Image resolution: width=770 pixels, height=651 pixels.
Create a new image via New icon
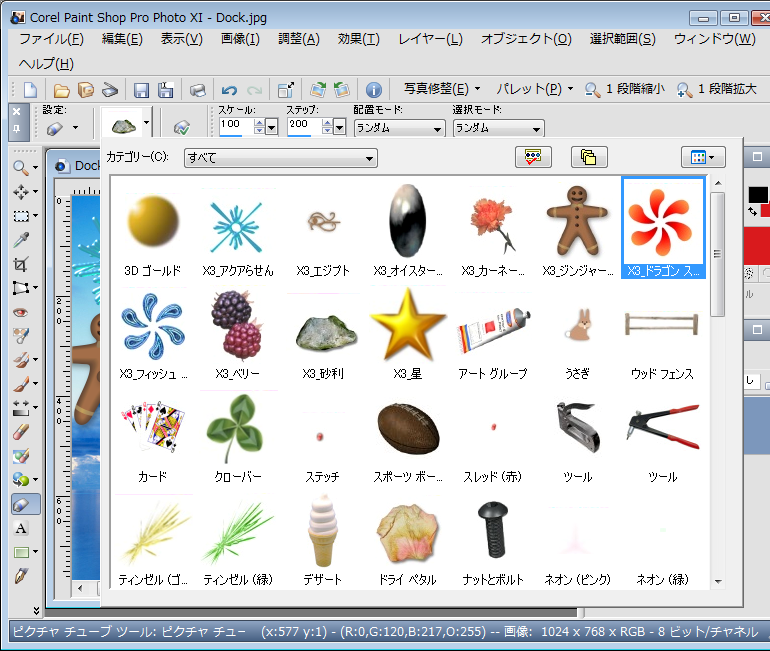coord(30,90)
